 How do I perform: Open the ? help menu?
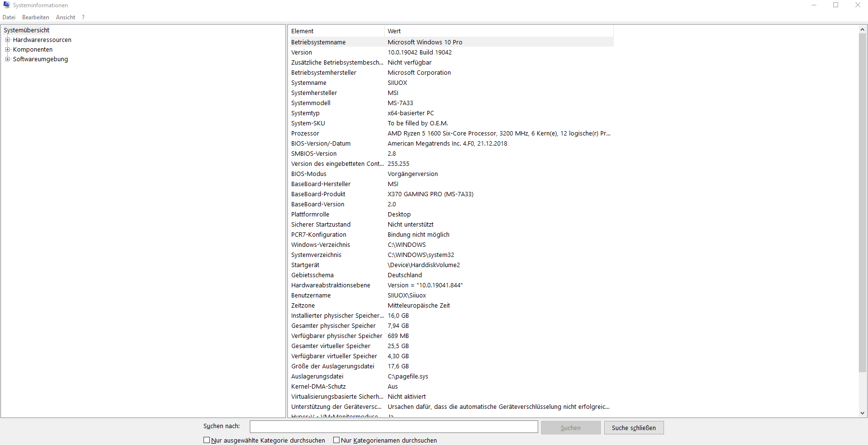pos(83,17)
